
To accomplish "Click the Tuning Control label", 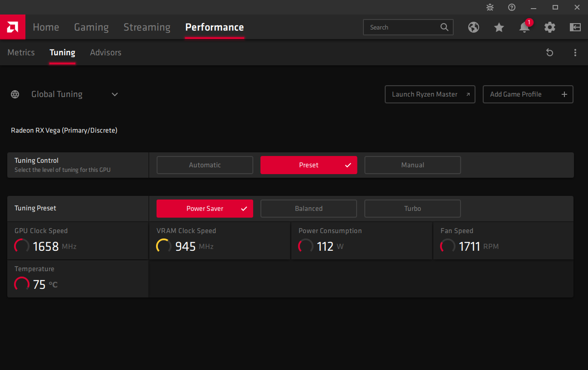I will click(36, 161).
